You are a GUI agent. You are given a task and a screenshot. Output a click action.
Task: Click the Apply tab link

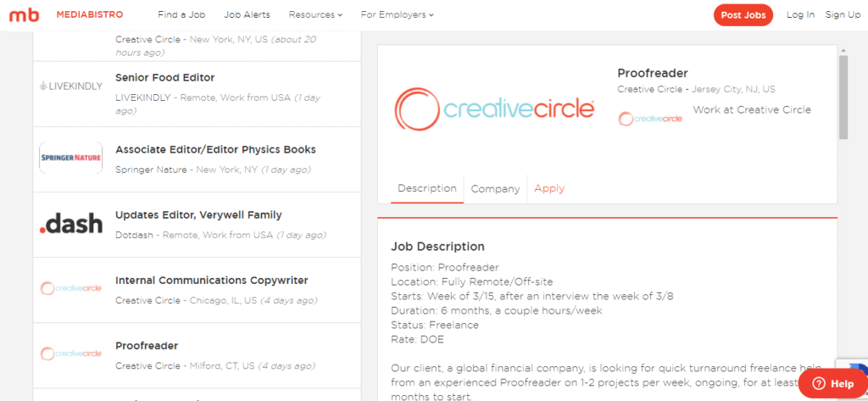tap(549, 188)
